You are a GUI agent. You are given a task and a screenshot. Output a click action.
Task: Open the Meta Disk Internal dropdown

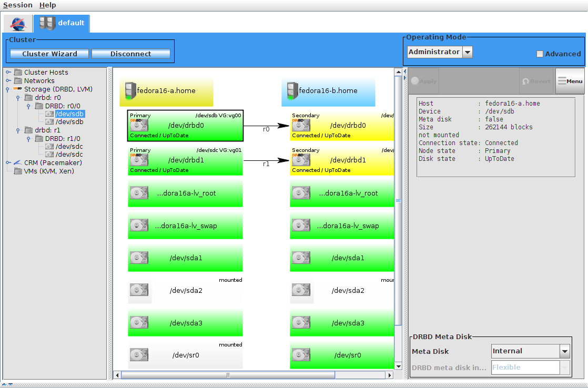click(564, 351)
